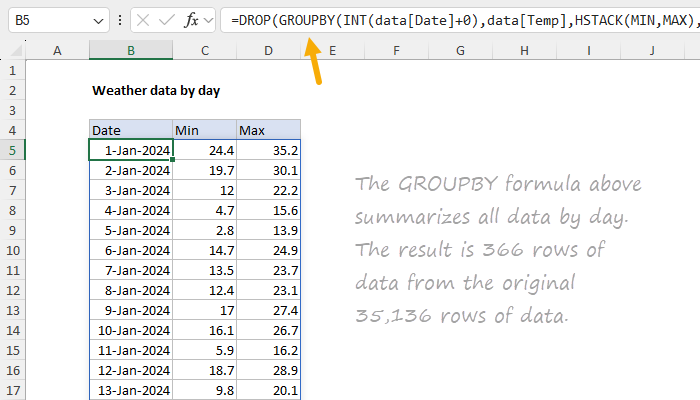Select cell with 3-Jan-2024

[x=131, y=191]
